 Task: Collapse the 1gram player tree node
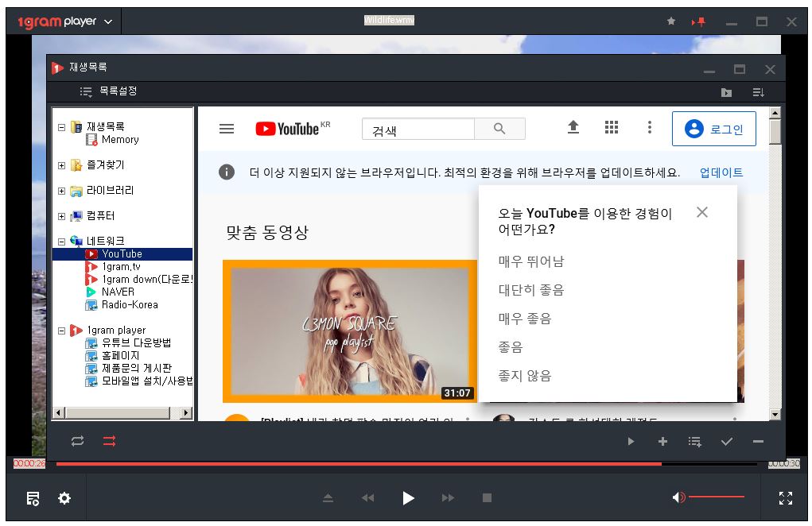click(x=61, y=331)
